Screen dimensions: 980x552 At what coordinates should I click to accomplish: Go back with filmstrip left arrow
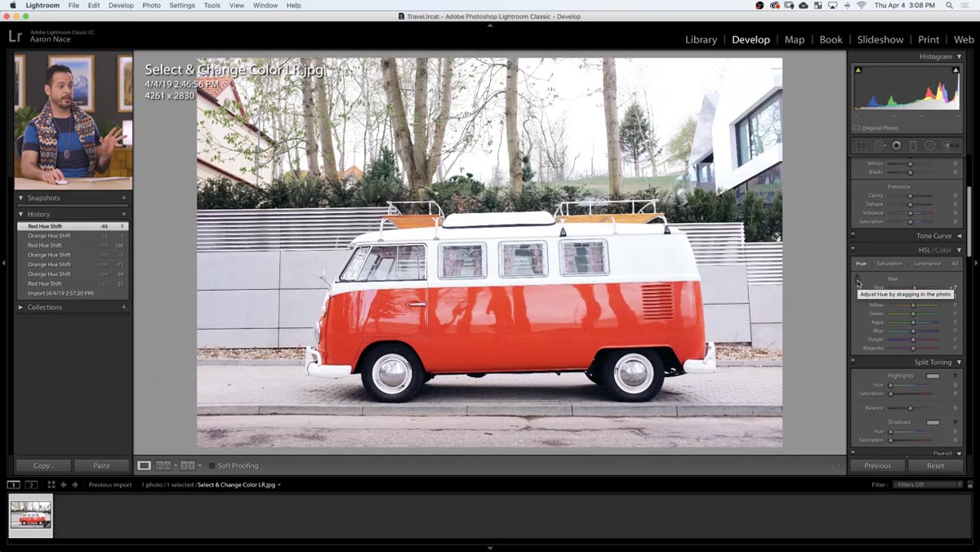tap(64, 485)
